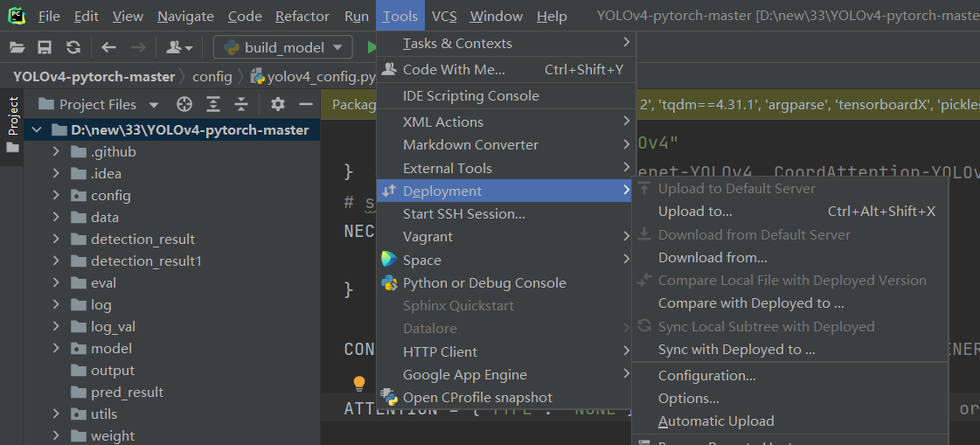Click the Expand All icon in Project panel
This screenshot has width=980, height=445.
(x=213, y=104)
